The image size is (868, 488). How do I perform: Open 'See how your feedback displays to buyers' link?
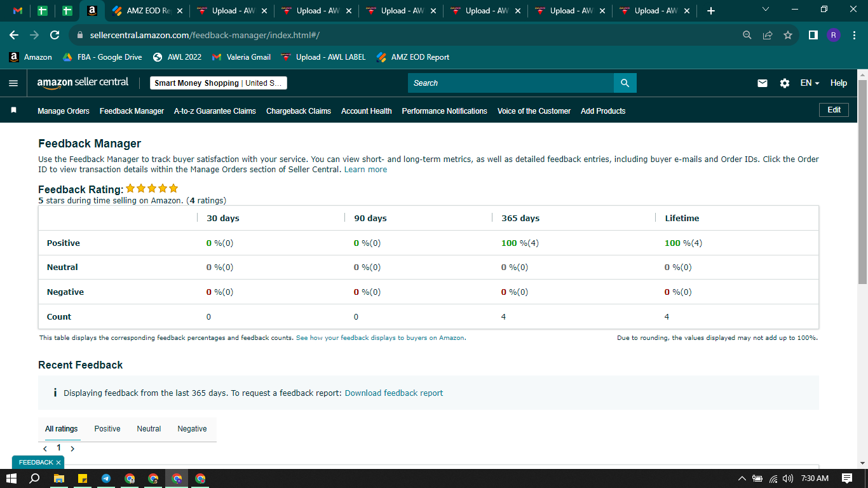(381, 338)
